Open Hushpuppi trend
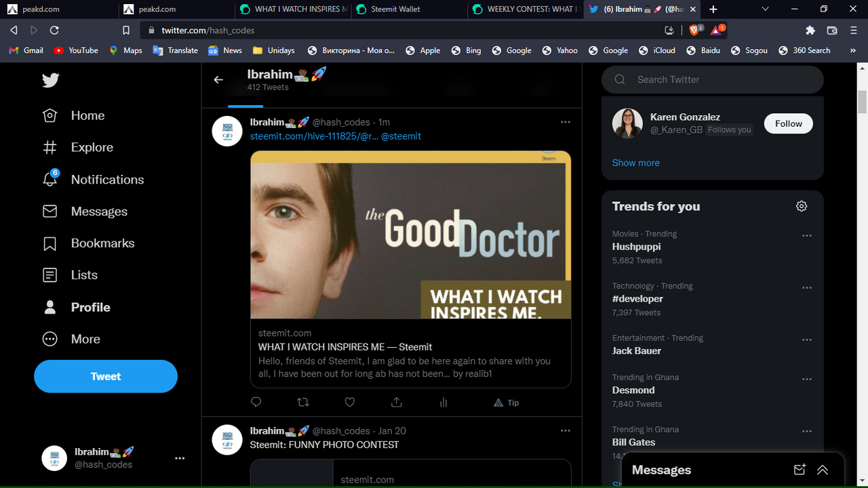This screenshot has height=488, width=868. 636,247
